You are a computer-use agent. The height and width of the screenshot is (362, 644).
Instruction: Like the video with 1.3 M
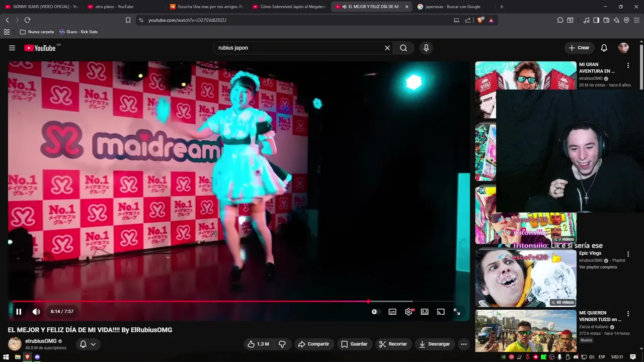click(258, 344)
